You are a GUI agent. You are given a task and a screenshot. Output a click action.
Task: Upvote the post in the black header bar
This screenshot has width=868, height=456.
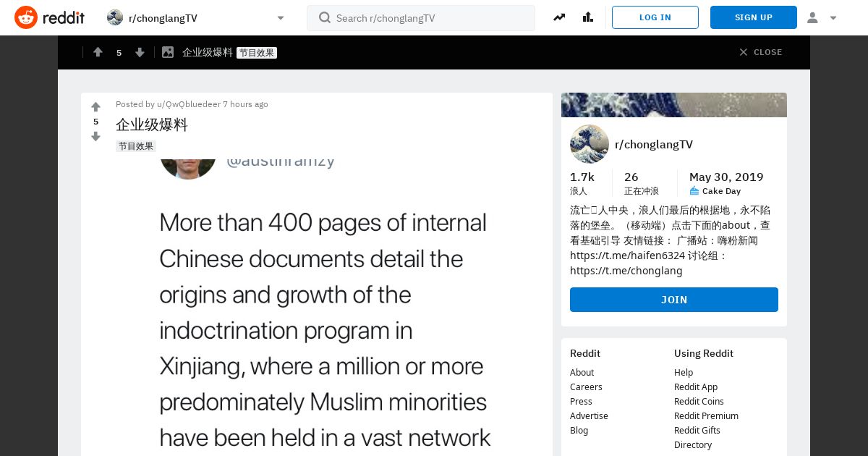pyautogui.click(x=98, y=52)
